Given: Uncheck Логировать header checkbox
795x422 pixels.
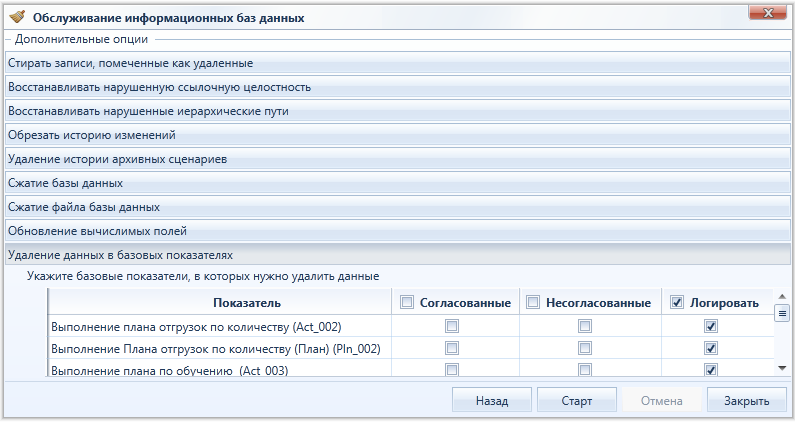Looking at the screenshot, I should [x=676, y=303].
